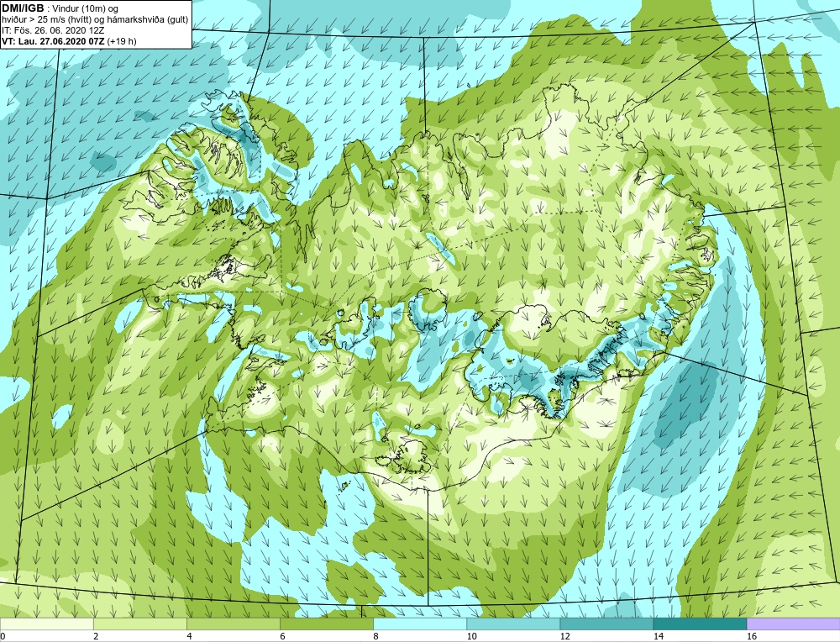Click the title text 'DMI/IGB : Vindur (10m) og'
Viewport: 840px width, 642px height.
click(x=60, y=8)
